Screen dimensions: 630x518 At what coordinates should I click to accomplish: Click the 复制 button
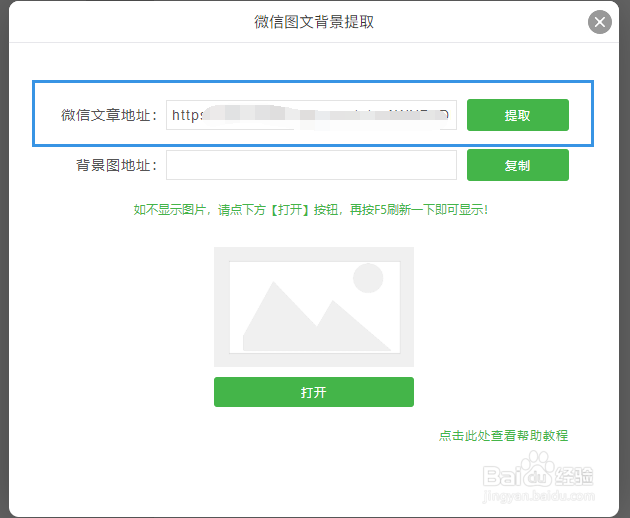click(x=518, y=165)
